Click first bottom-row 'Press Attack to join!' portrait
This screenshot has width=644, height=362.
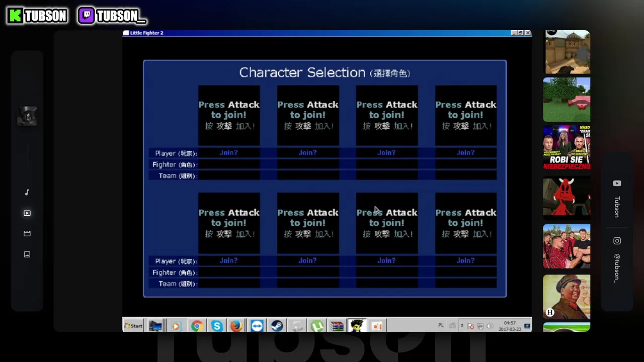(229, 223)
